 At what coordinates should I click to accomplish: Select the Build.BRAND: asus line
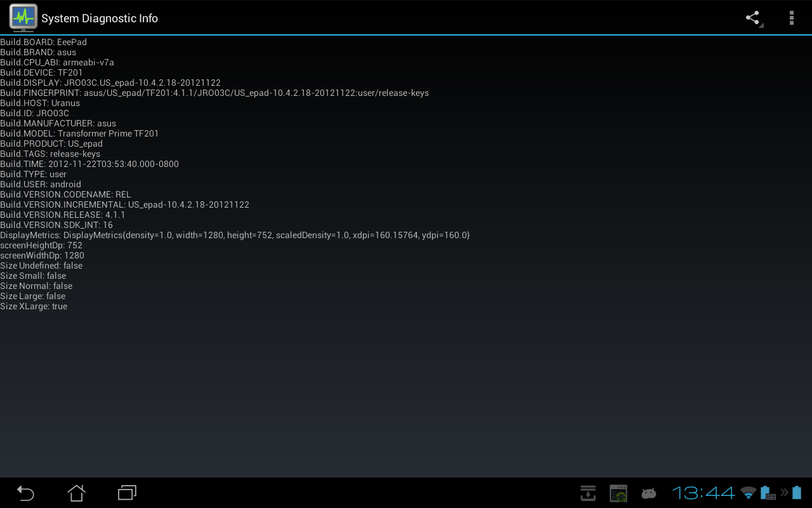pyautogui.click(x=38, y=52)
